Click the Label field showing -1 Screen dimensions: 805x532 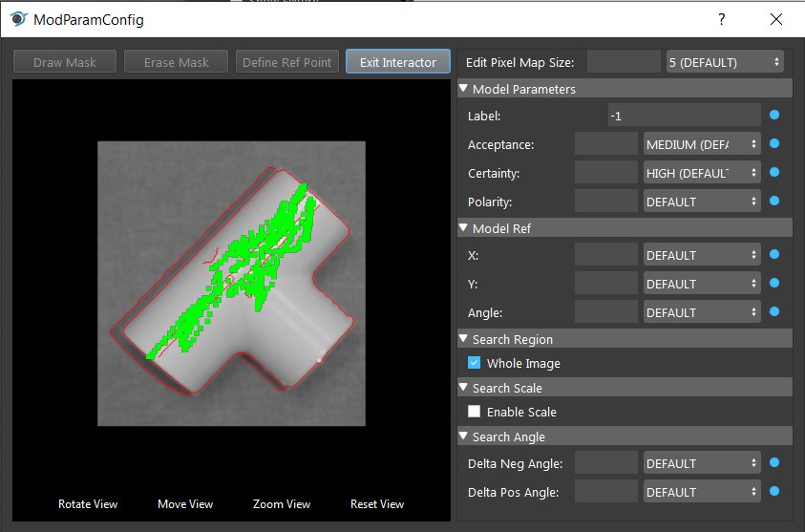685,115
